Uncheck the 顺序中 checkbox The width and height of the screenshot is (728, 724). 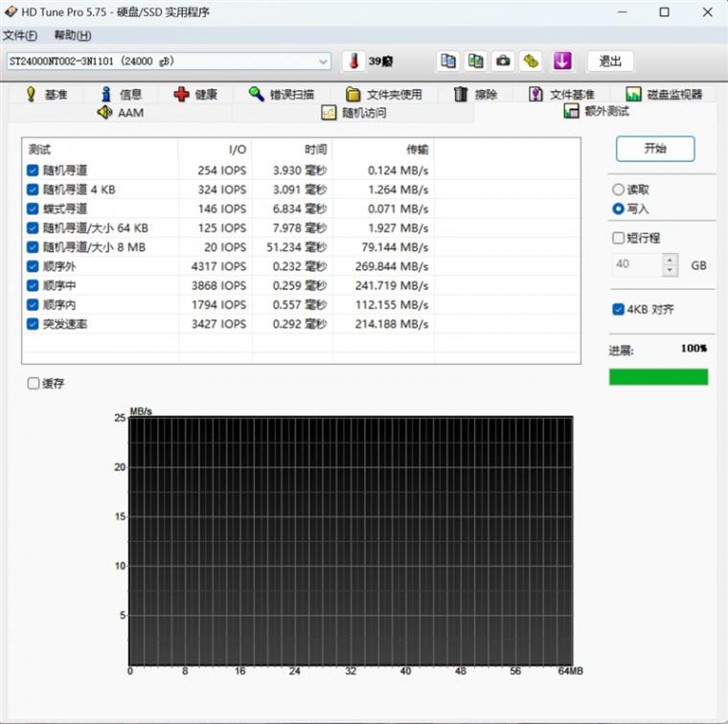point(33,285)
